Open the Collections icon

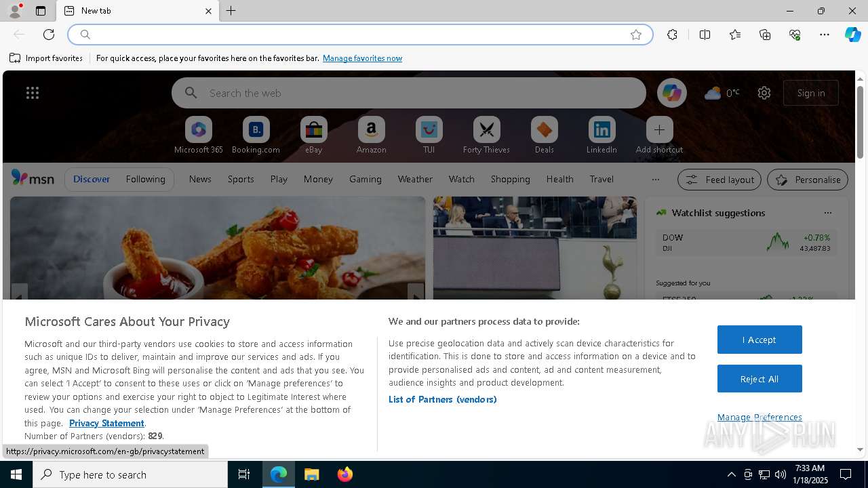point(765,35)
